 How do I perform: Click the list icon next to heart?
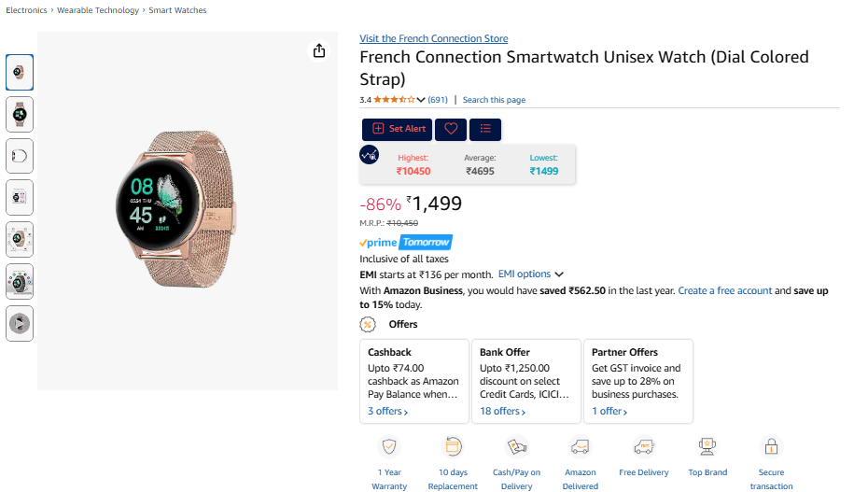[x=485, y=129]
